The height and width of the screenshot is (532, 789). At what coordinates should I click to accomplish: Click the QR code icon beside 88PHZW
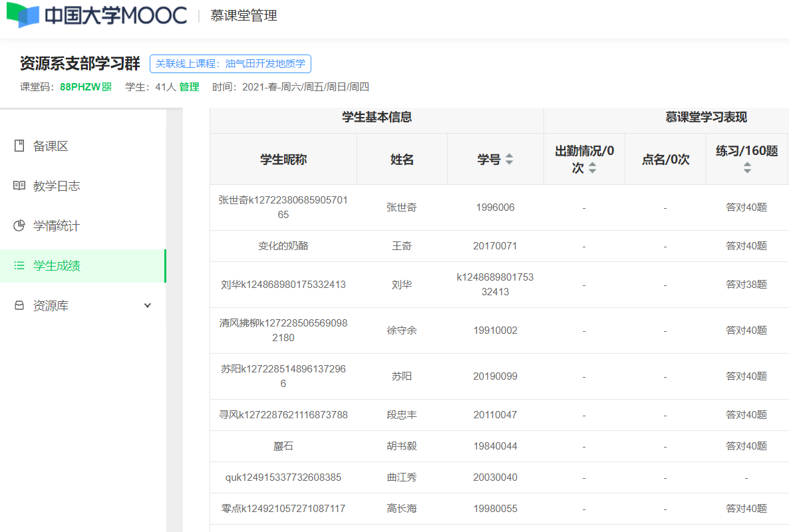[107, 87]
